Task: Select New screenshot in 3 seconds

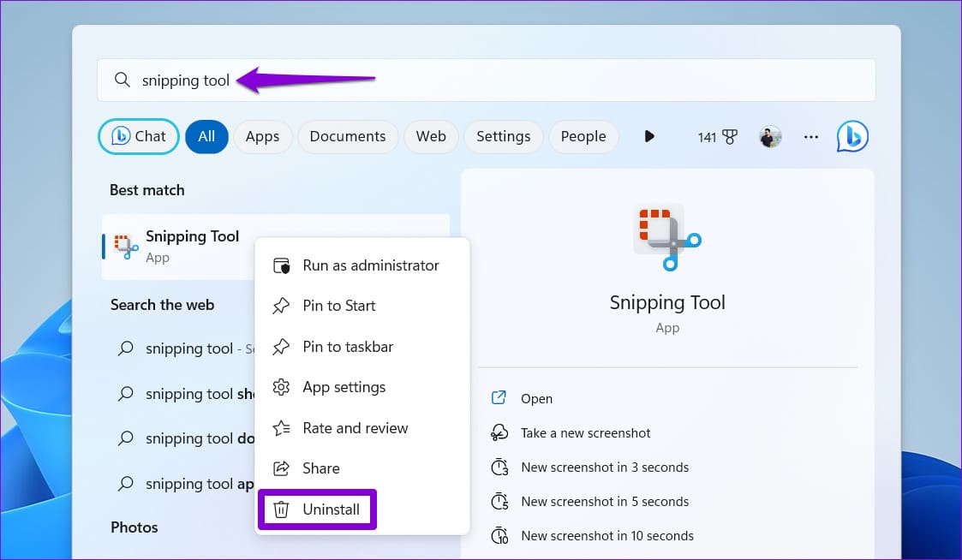Action: pyautogui.click(x=605, y=468)
